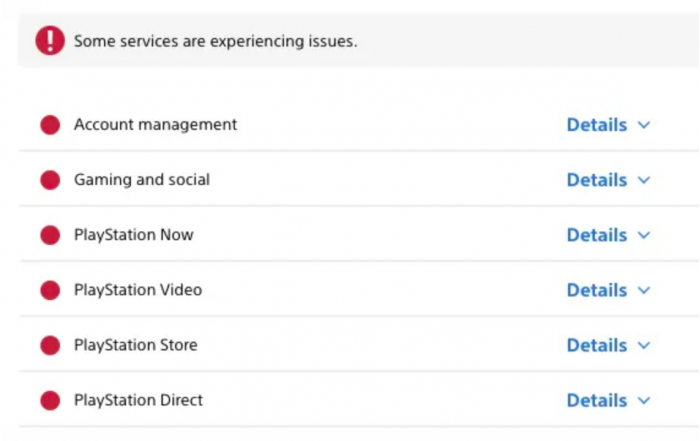Expand the Gaming and social chevron

[644, 180]
